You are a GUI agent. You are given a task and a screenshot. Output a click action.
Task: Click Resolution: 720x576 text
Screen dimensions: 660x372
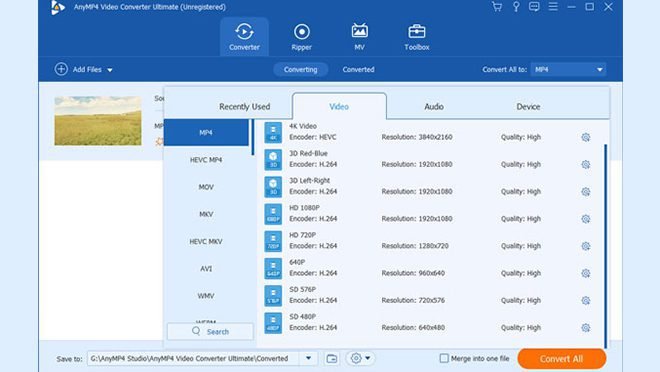coord(413,300)
